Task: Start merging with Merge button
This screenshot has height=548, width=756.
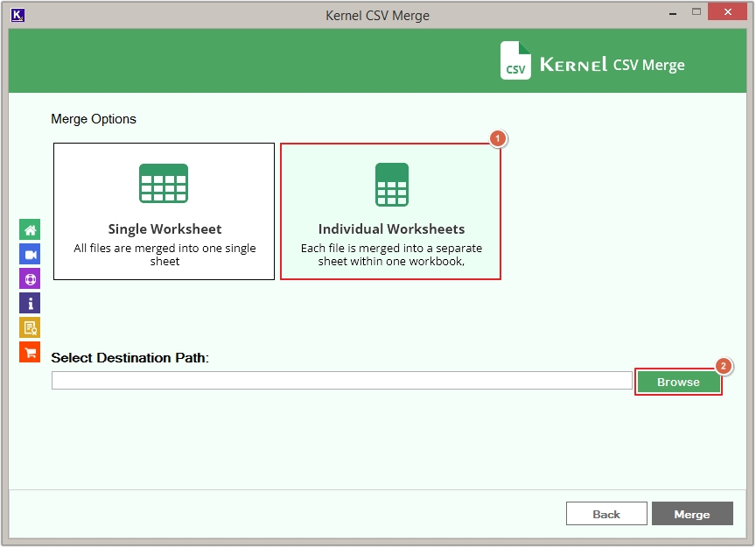Action: point(692,514)
